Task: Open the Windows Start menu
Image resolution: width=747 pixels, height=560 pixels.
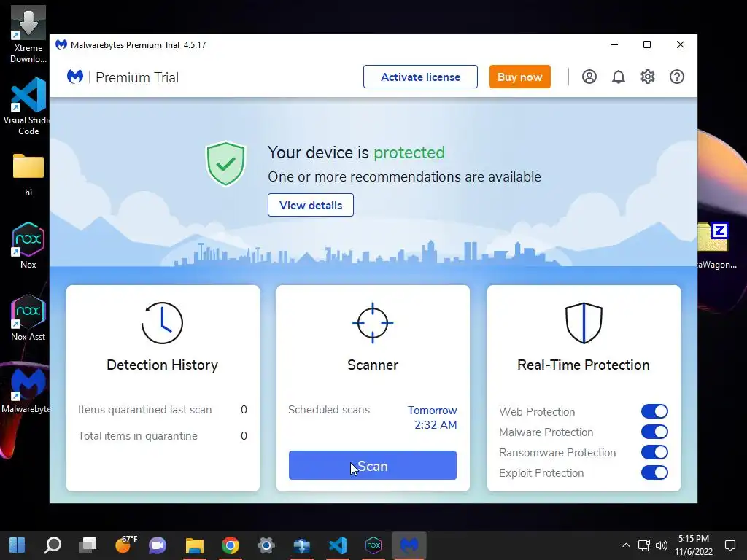Action: [18, 545]
